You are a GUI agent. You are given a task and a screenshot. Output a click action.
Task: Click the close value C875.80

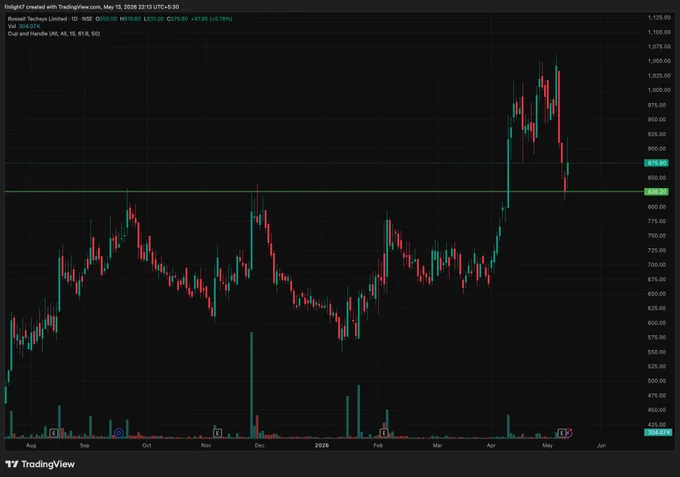tap(177, 19)
